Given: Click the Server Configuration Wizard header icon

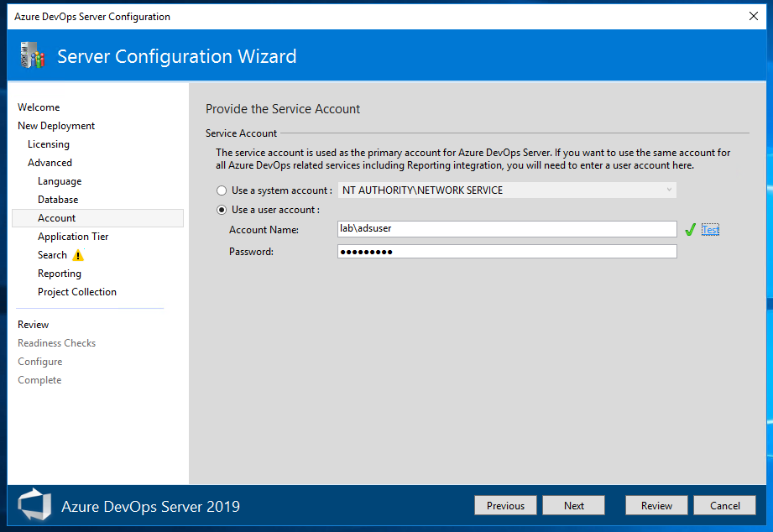Looking at the screenshot, I should coord(33,55).
